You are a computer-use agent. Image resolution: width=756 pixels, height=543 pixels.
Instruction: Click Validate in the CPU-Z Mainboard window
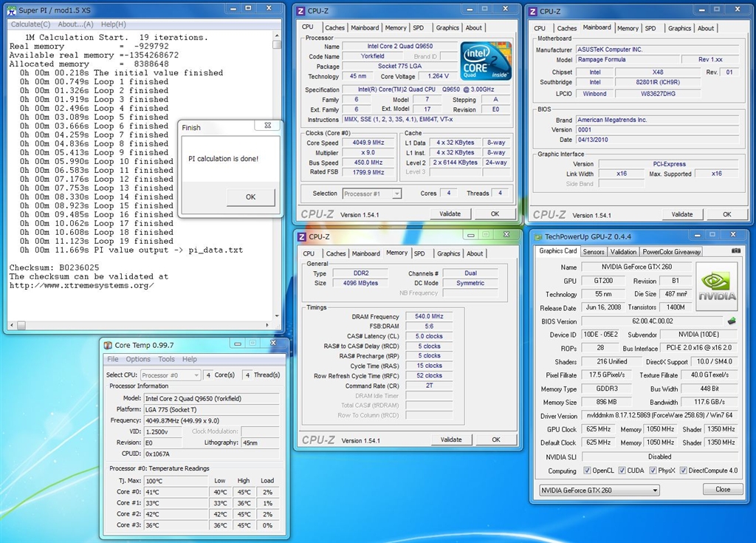(682, 214)
